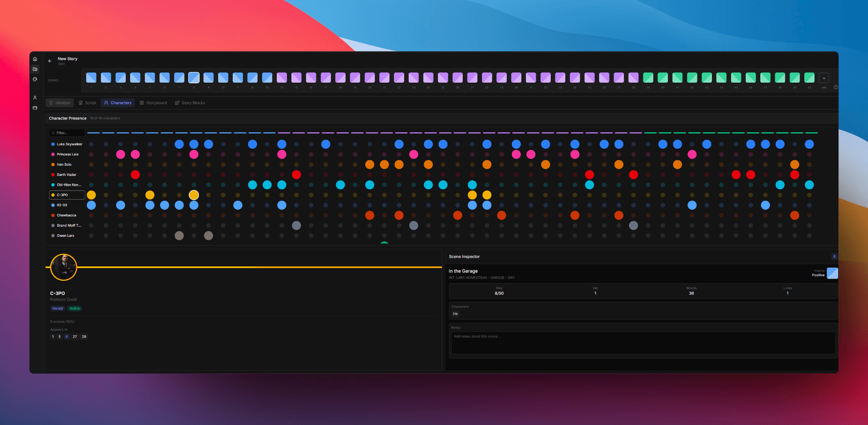Open scene 27 from C-3PO's appearances list

coord(75,336)
